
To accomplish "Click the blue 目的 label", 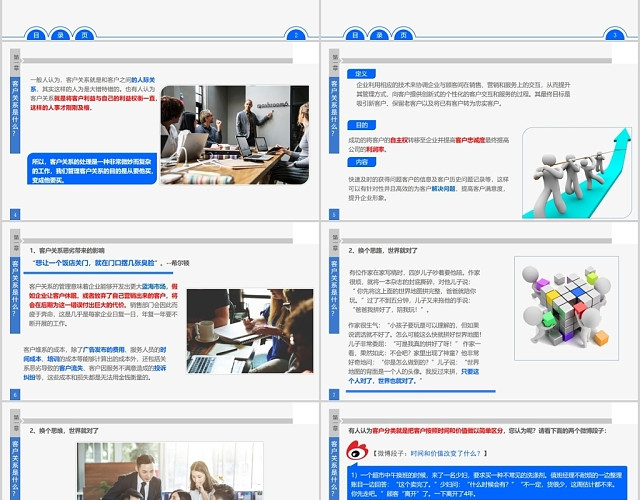I will [x=361, y=125].
